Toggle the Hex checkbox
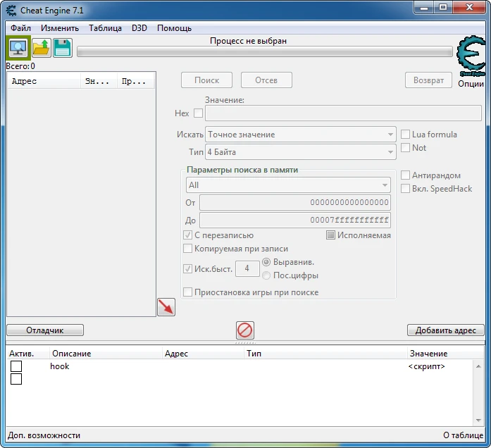 198,113
